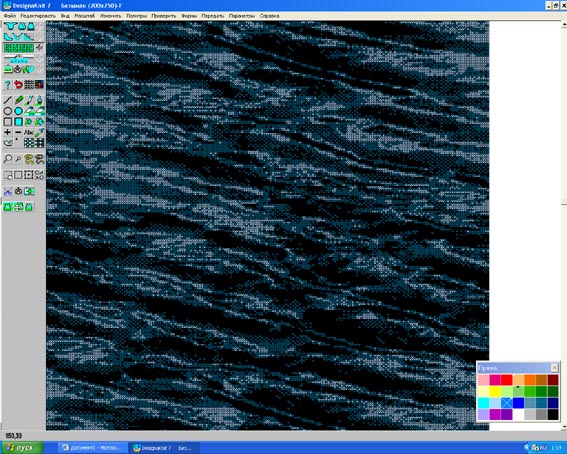Open the Файл menu
This screenshot has height=454, width=567.
(10, 16)
